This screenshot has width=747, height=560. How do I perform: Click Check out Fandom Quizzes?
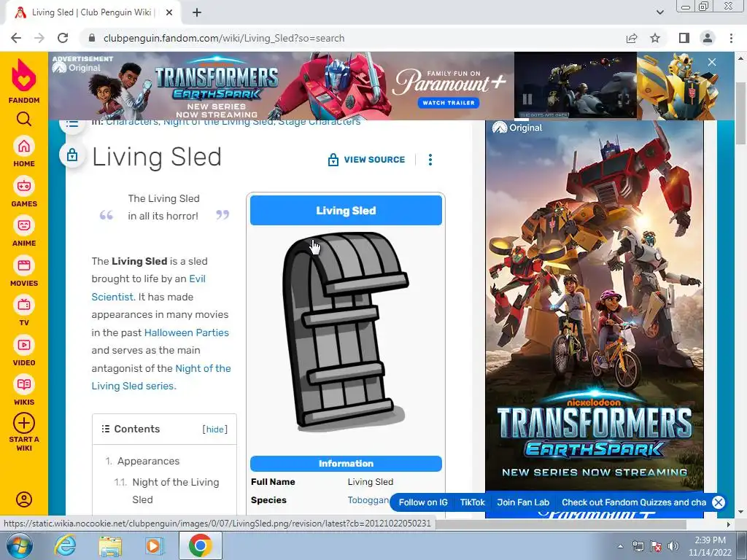tap(634, 502)
